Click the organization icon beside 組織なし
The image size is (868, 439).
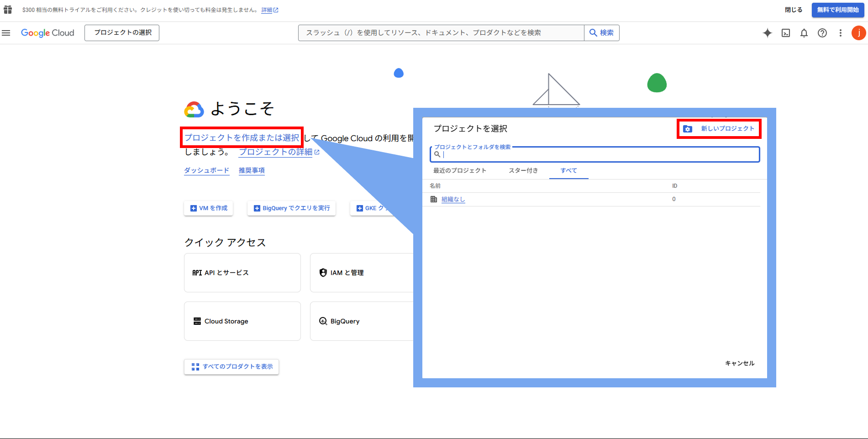point(434,199)
